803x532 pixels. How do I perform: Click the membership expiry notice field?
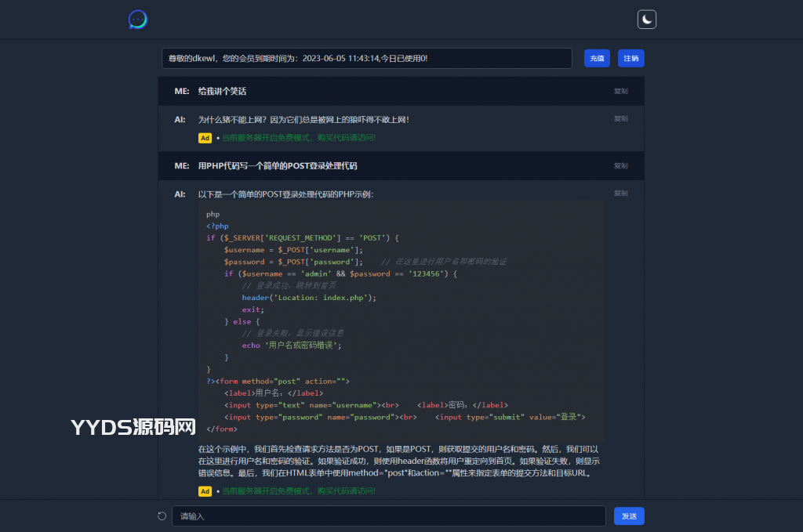click(366, 58)
